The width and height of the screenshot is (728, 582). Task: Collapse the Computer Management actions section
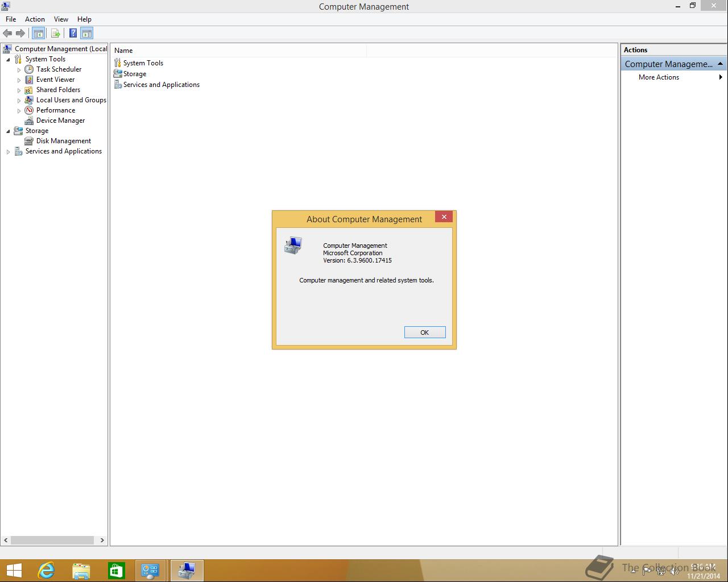[720, 64]
